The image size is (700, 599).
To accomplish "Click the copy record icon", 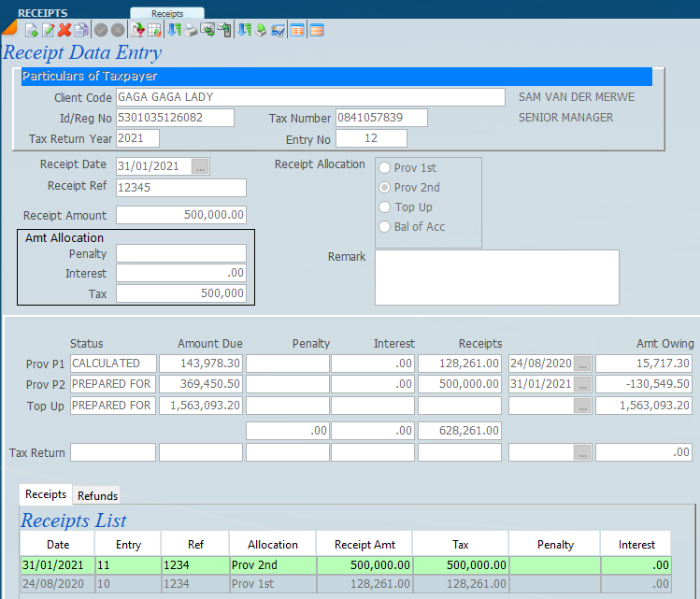I will 81,31.
